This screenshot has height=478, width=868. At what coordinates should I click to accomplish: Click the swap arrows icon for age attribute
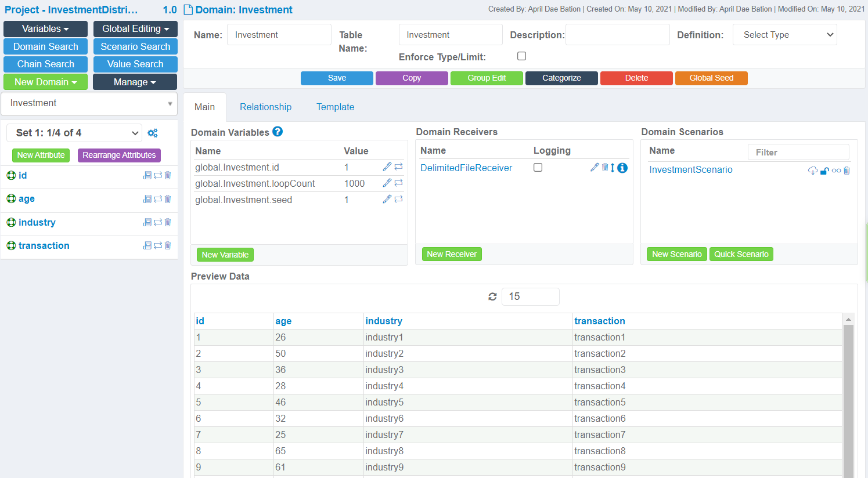pyautogui.click(x=158, y=199)
